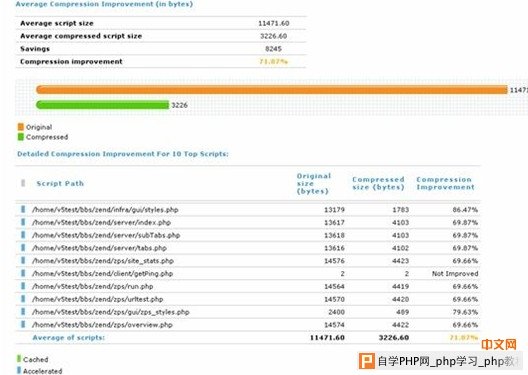Viewport: 528px width, 375px height.
Task: Click the orange Original size bar
Action: click(272, 90)
